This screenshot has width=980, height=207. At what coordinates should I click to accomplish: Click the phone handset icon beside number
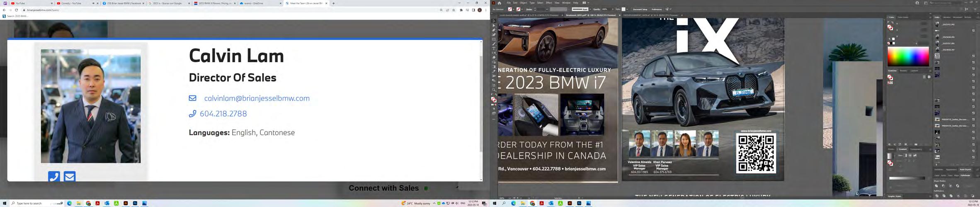(192, 114)
